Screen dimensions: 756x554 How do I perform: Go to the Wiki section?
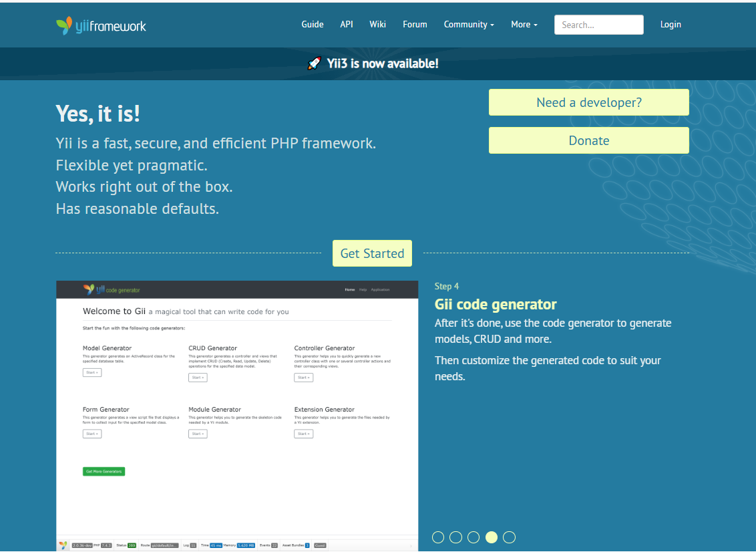[x=377, y=25]
